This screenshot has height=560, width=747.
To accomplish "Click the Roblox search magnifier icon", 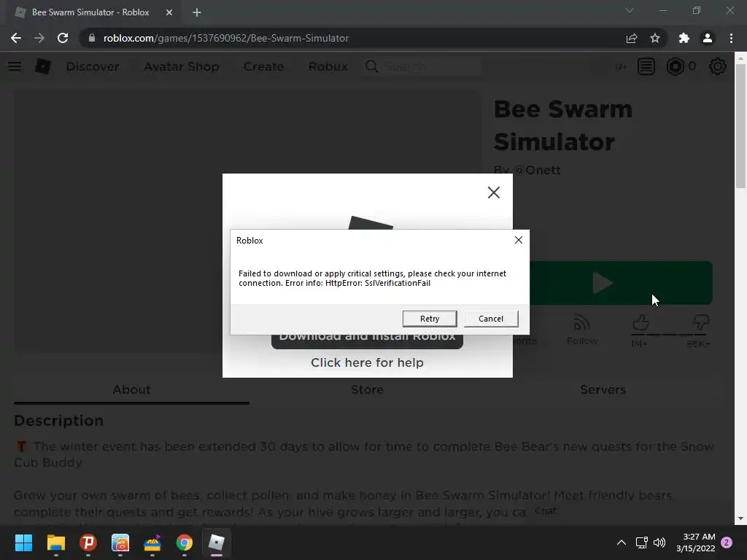I will coord(371,66).
